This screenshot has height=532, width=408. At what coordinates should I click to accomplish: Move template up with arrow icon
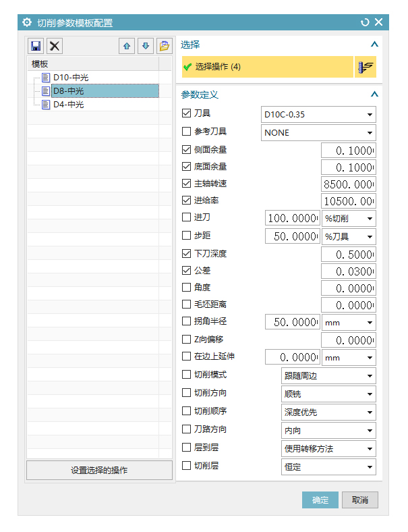tap(126, 46)
